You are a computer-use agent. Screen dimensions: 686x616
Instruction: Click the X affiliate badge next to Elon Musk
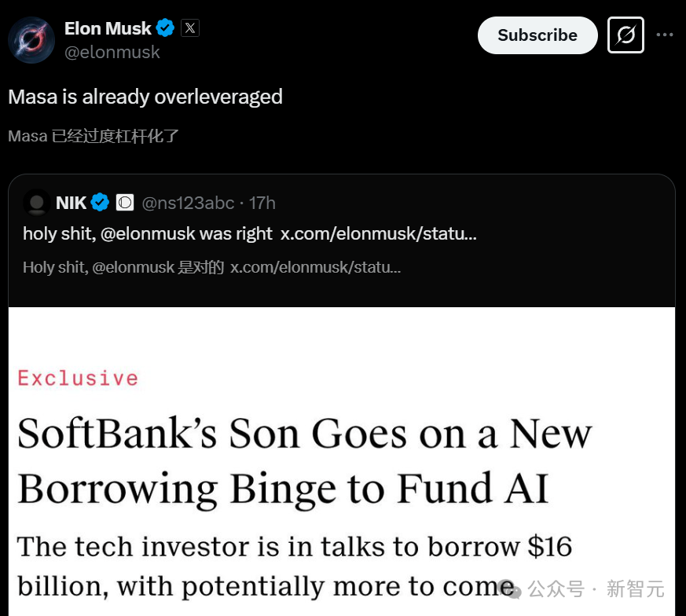point(190,28)
